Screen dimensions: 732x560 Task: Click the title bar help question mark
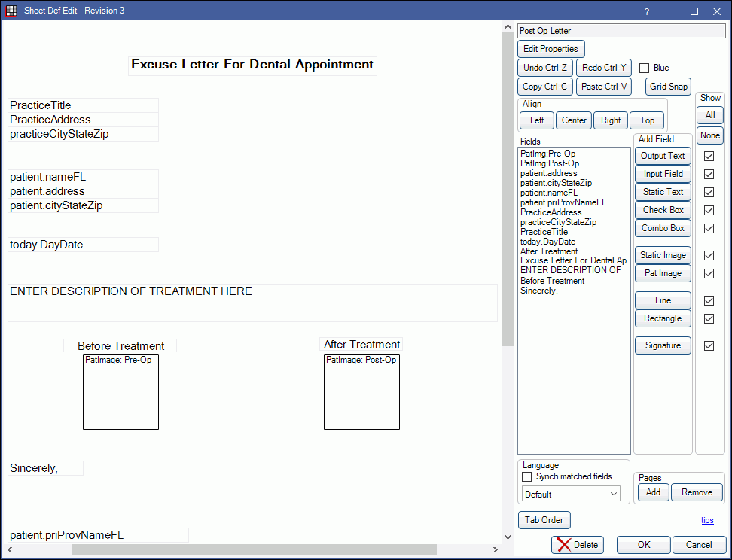647,11
